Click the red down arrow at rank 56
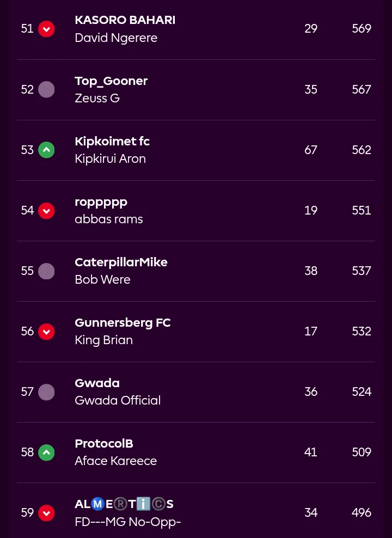The width and height of the screenshot is (392, 538). [x=46, y=331]
